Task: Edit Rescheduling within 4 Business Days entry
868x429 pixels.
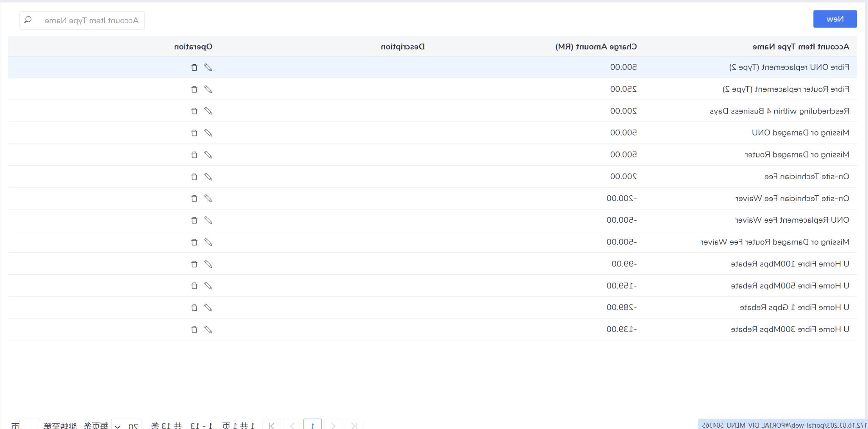Action: 208,111
